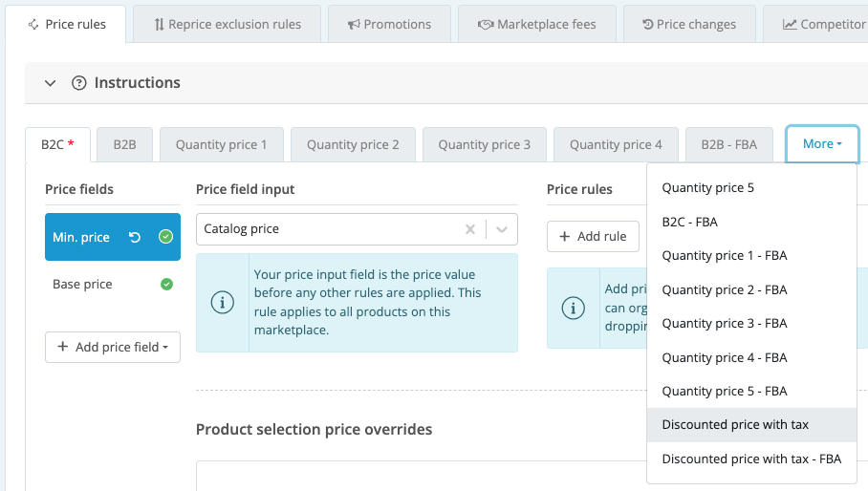
Task: Switch to Quantity price 1 tab
Action: coord(222,145)
